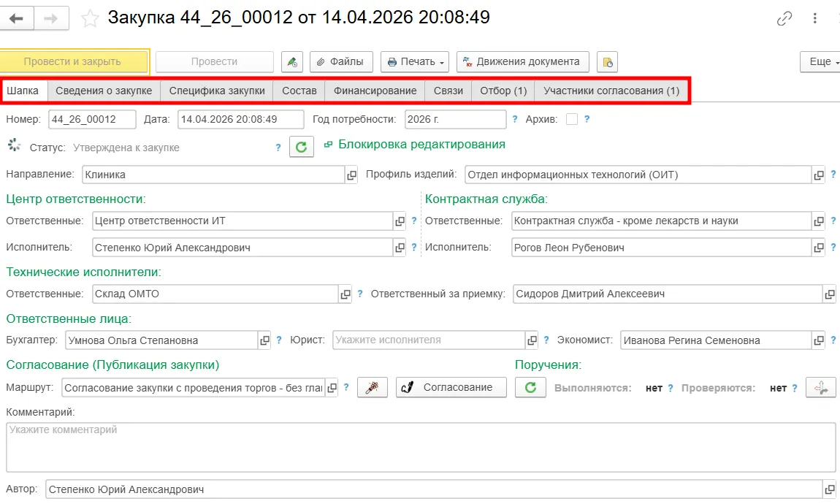This screenshot has width=840, height=504.
Task: Click the pencil-with-green-mark toolbar icon
Action: (x=292, y=61)
